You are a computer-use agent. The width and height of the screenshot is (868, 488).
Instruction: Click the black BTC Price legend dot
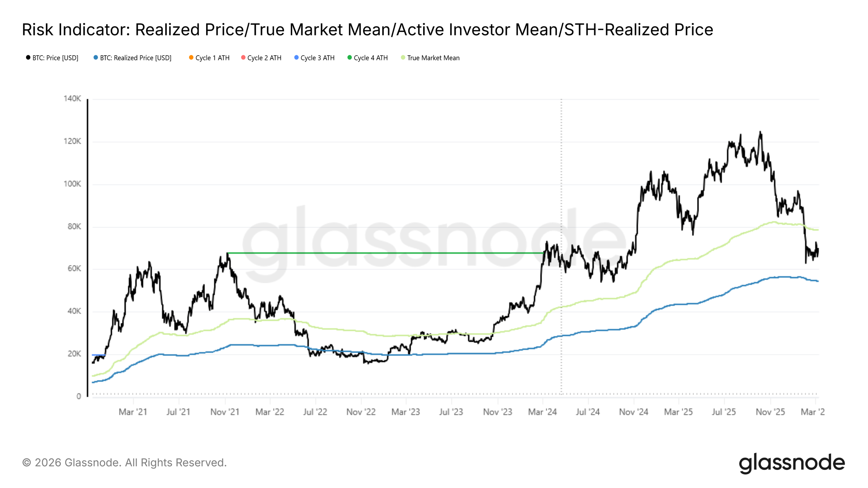click(28, 57)
